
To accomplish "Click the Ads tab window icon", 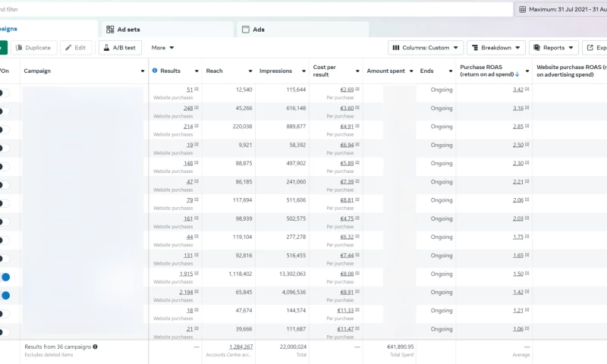I will pos(245,30).
